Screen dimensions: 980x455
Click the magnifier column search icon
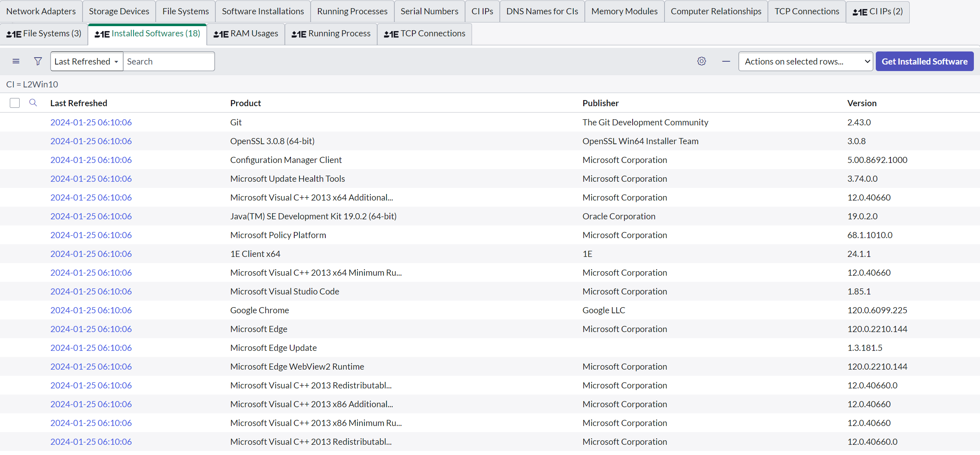33,103
